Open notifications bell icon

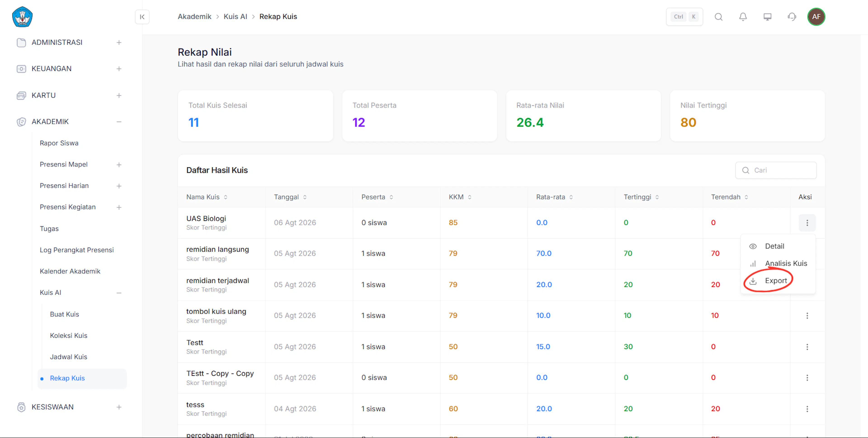tap(743, 17)
